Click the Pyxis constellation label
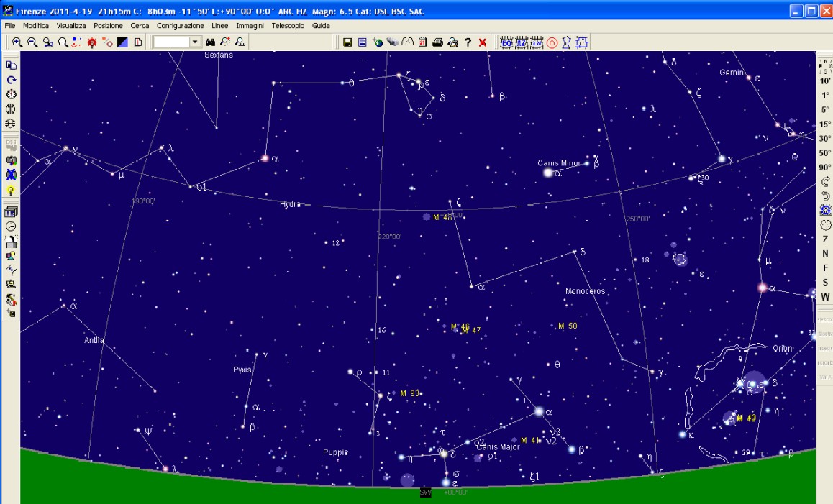The width and height of the screenshot is (833, 504). point(242,370)
